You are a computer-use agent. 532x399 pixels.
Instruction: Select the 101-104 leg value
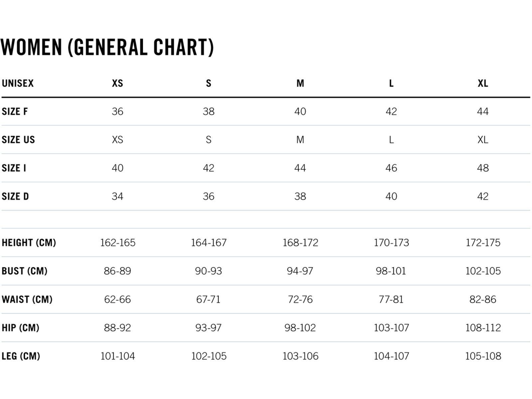coord(118,356)
